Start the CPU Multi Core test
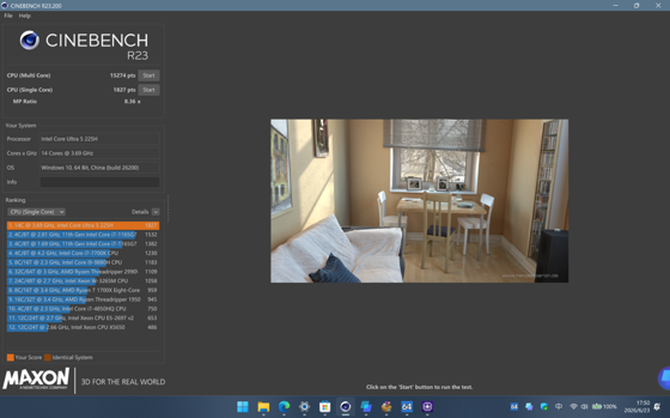This screenshot has height=418, width=670. [x=149, y=75]
